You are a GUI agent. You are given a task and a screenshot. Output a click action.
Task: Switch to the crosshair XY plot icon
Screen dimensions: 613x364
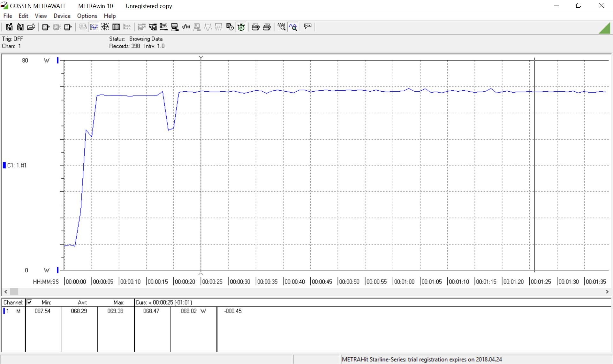pyautogui.click(x=105, y=27)
